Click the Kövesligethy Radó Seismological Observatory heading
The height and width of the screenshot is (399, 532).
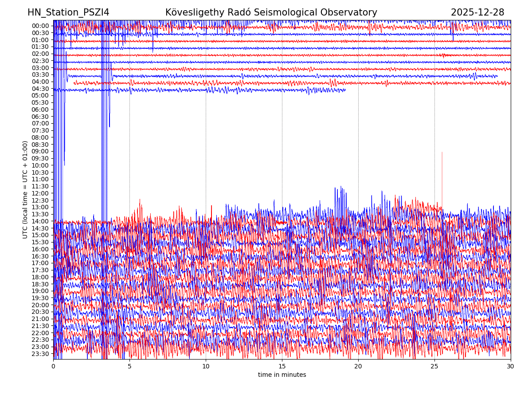coord(271,12)
